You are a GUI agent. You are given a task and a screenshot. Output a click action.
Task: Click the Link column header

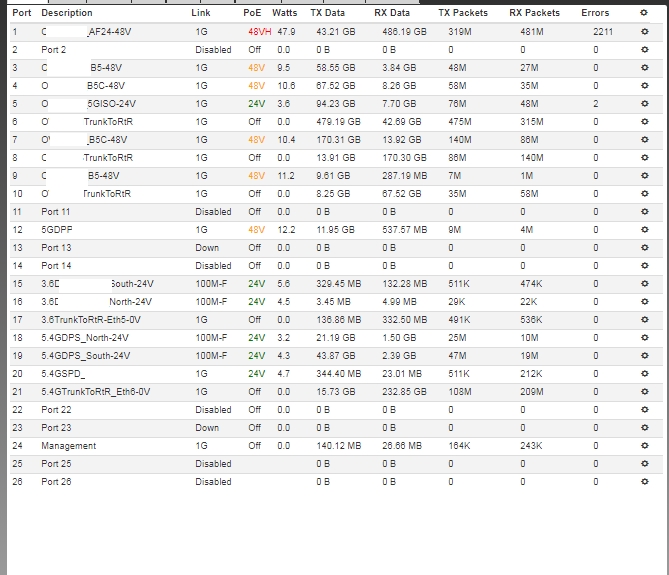(201, 14)
